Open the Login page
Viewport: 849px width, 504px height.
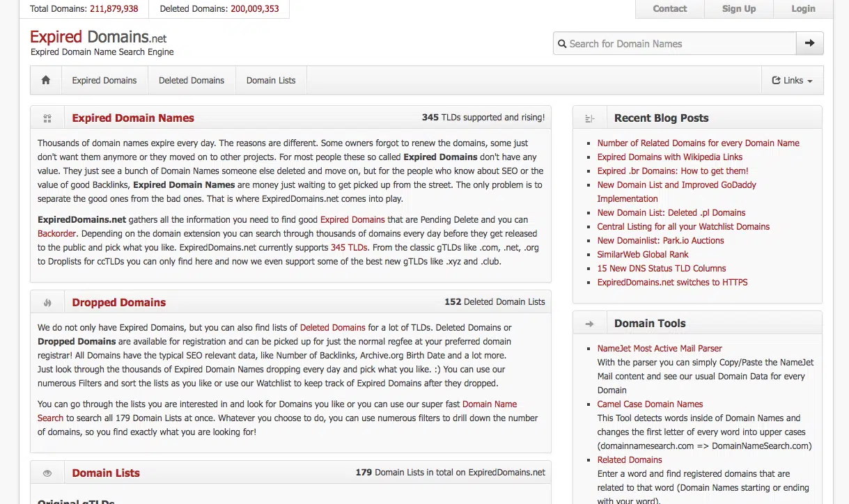coord(803,8)
